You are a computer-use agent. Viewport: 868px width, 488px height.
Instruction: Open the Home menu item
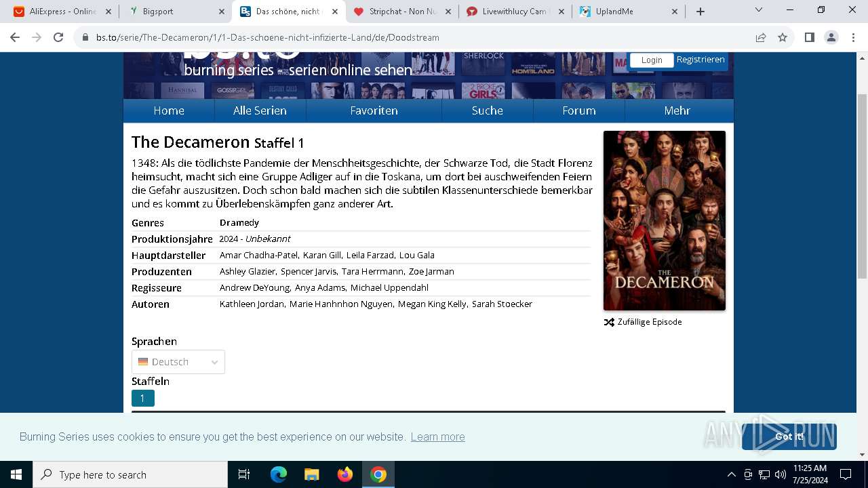pos(169,110)
